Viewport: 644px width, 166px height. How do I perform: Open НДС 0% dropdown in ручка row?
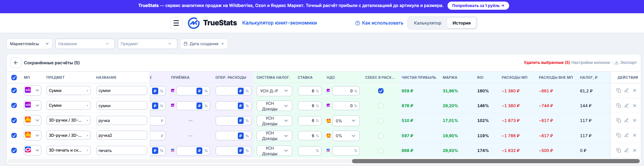point(346,121)
